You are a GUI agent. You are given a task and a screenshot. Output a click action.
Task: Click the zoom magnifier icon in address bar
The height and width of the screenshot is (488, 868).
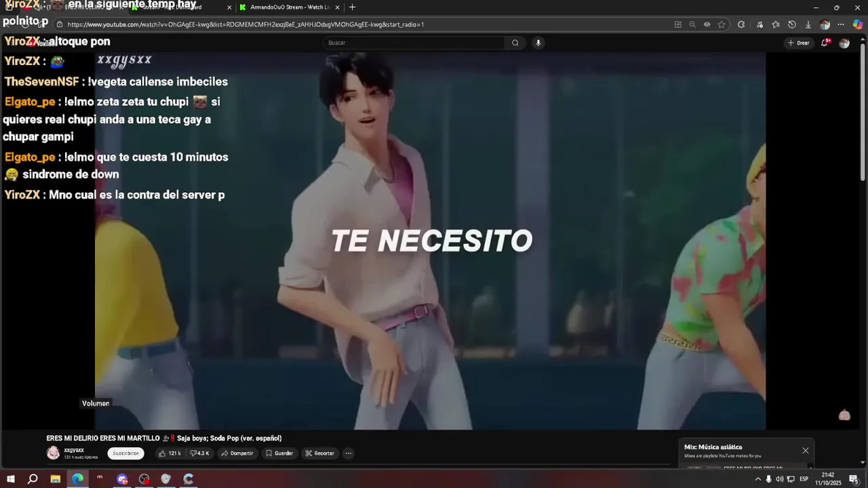click(x=692, y=24)
